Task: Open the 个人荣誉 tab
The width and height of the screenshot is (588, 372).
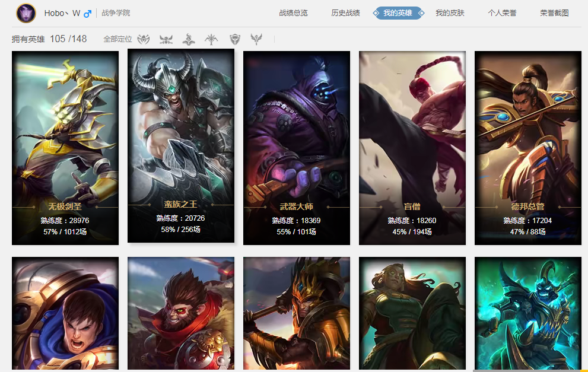Action: [x=502, y=13]
